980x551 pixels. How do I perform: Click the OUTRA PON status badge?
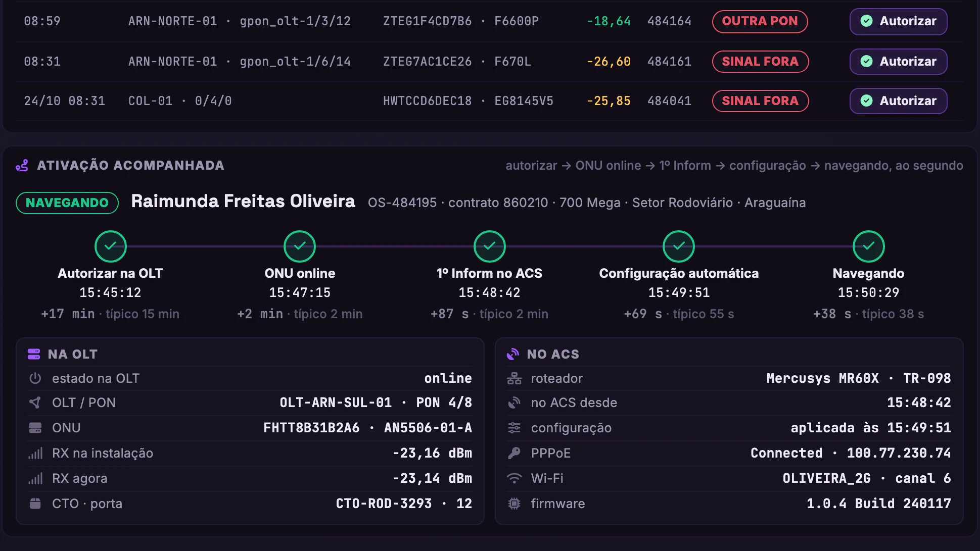(760, 21)
